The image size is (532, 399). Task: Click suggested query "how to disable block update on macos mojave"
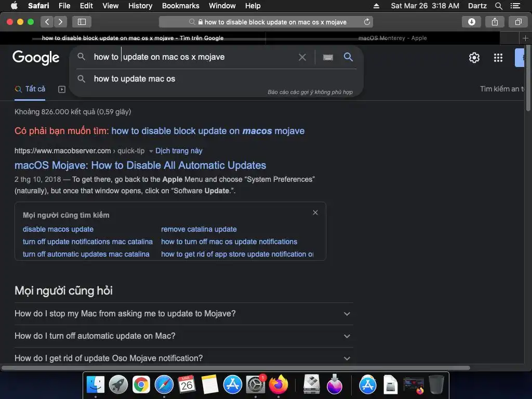point(208,131)
